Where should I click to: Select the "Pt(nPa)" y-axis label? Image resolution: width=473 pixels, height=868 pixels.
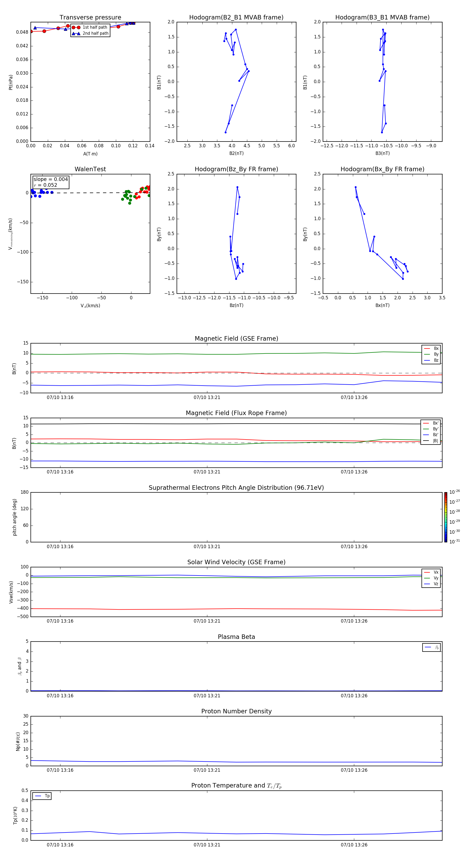click(11, 82)
